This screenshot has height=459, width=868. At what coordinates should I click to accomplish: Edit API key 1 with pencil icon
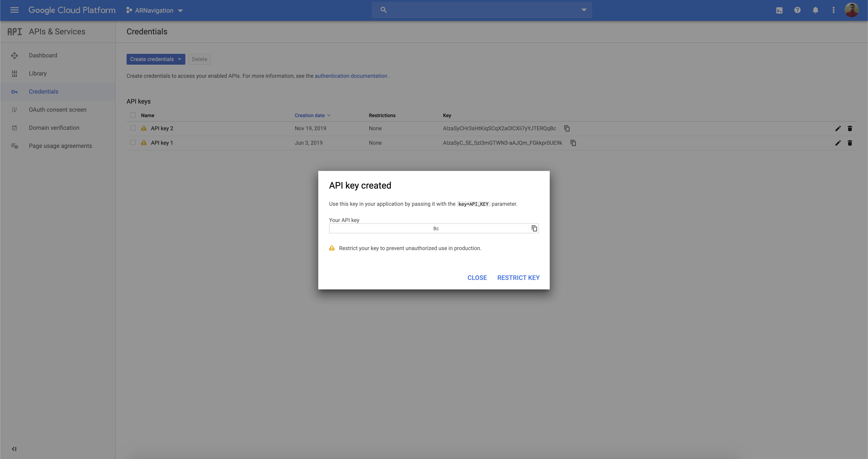(x=838, y=143)
